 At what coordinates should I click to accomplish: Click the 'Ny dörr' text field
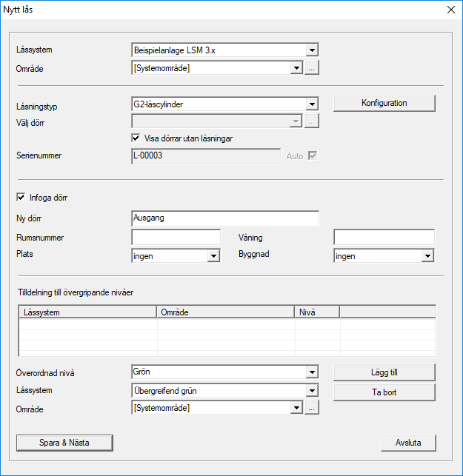coord(224,218)
